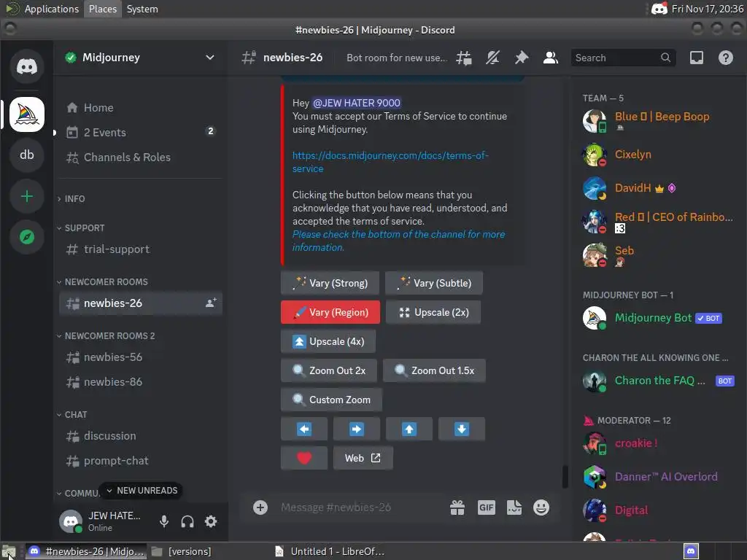Open the Web external link button
This screenshot has width=747, height=560.
click(x=363, y=458)
